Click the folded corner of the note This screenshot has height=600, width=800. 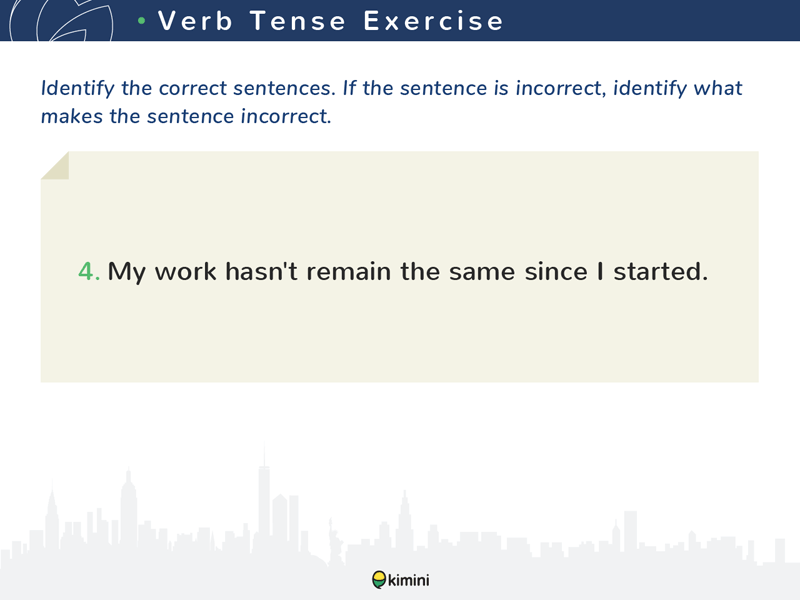pos(55,165)
